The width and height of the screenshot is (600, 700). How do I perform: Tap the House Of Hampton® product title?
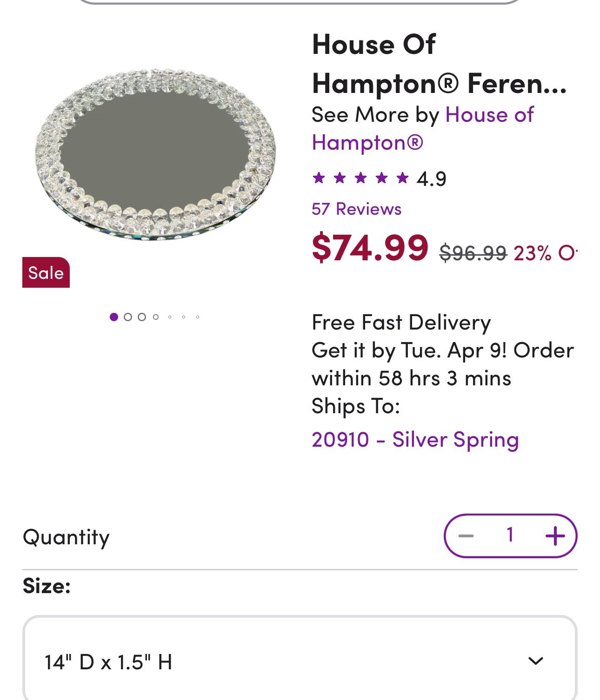pos(439,64)
